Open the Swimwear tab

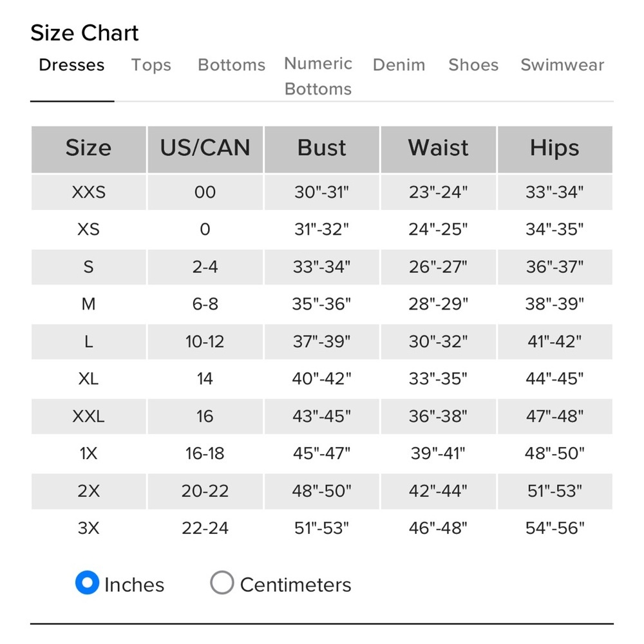point(562,65)
